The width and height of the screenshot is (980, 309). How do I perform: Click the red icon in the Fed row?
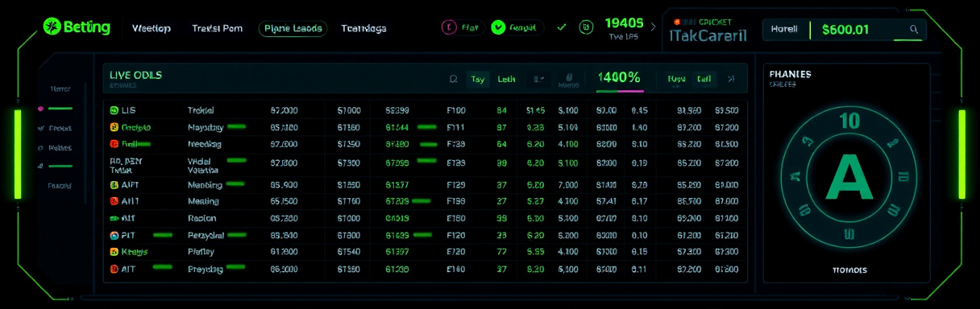point(114,144)
